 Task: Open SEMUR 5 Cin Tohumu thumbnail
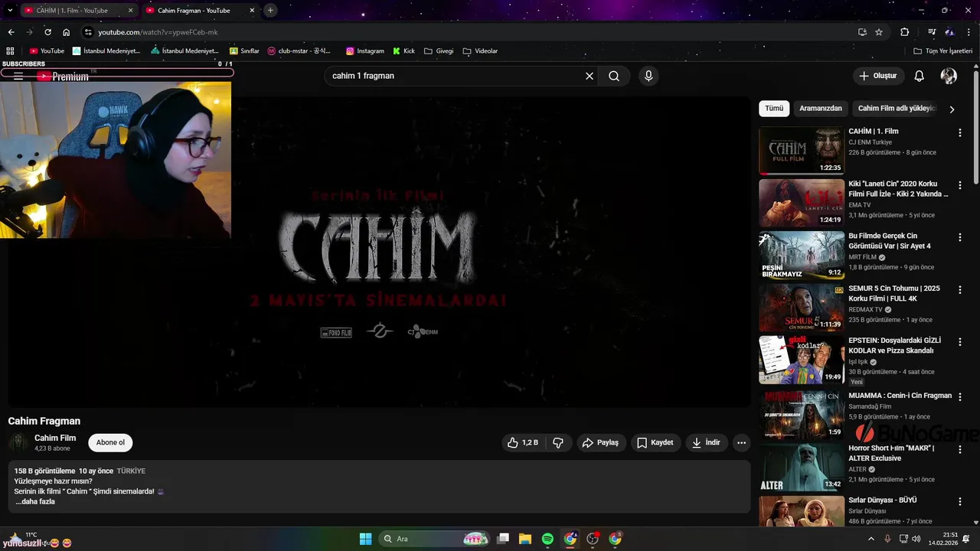(801, 307)
